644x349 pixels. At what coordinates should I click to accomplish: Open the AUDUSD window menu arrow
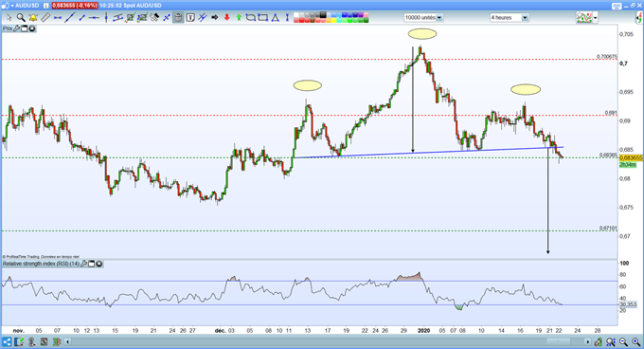point(12,6)
